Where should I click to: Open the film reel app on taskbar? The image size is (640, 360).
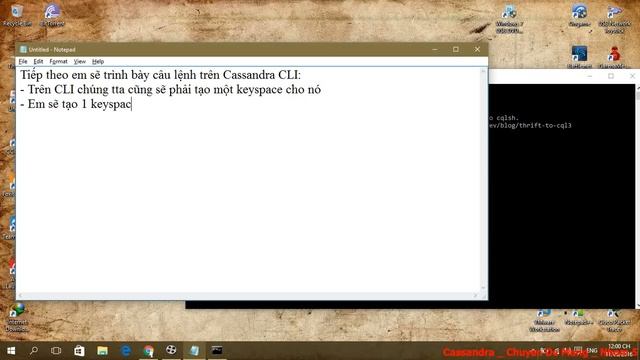pyautogui.click(x=171, y=350)
